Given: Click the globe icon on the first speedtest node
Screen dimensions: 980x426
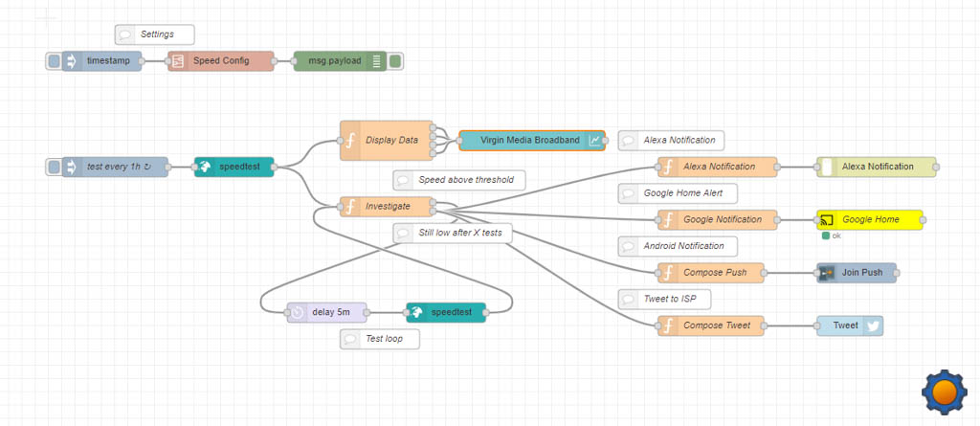Looking at the screenshot, I should tap(204, 167).
